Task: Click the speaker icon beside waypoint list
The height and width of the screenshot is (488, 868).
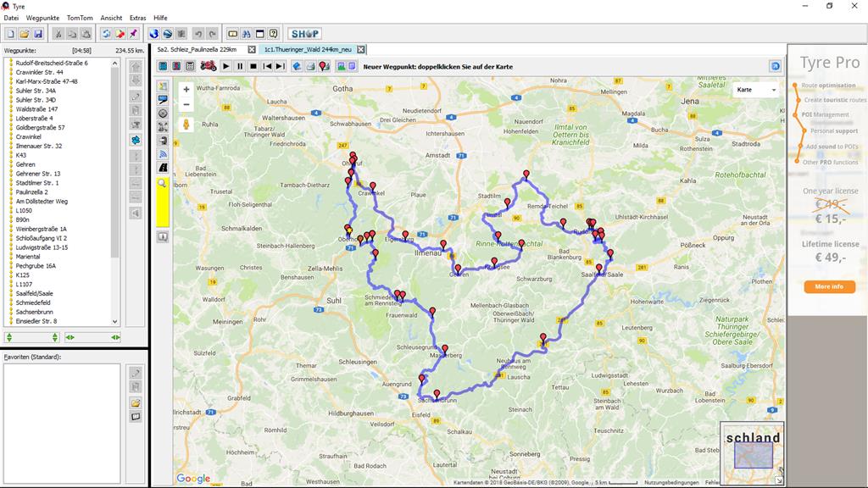Action: (136, 213)
